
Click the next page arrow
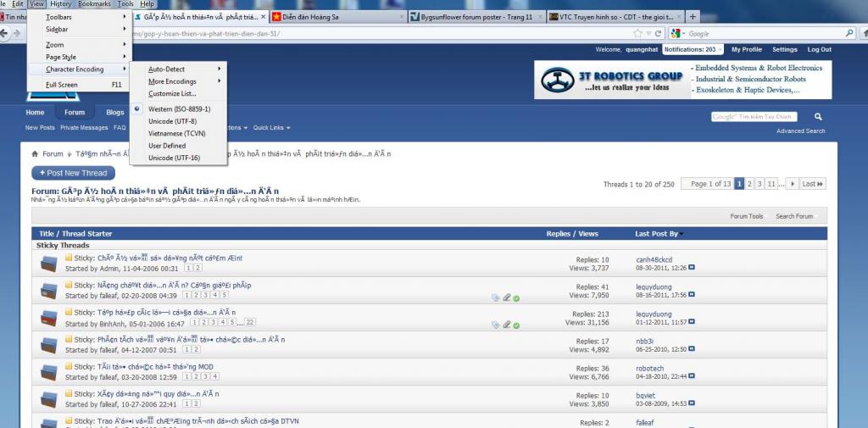click(x=793, y=184)
